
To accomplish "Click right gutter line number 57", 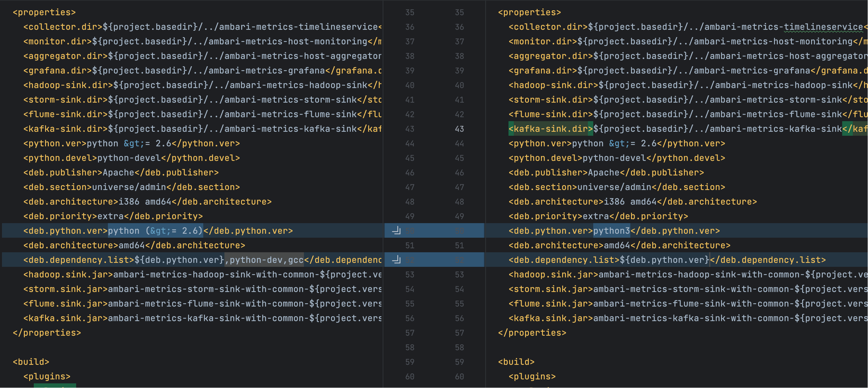I will tap(459, 333).
